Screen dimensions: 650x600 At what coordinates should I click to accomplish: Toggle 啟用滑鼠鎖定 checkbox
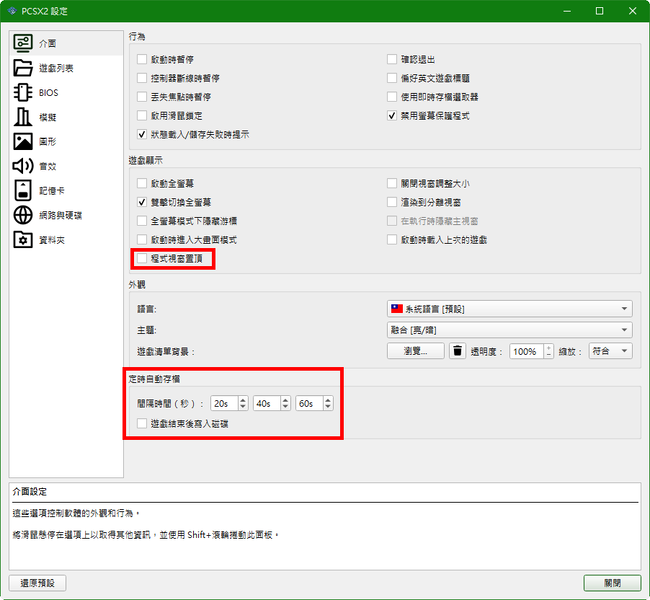click(x=142, y=116)
